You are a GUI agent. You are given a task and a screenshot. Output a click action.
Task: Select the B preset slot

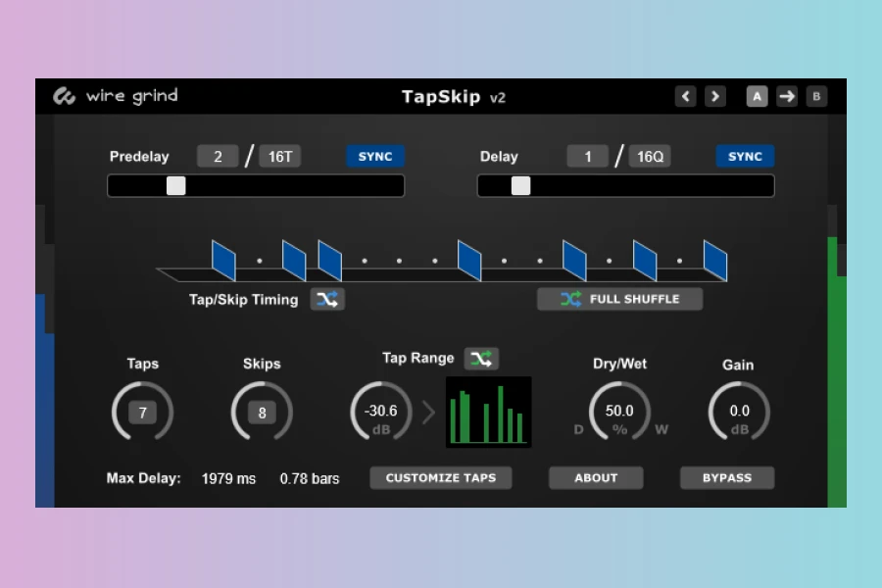pyautogui.click(x=816, y=96)
